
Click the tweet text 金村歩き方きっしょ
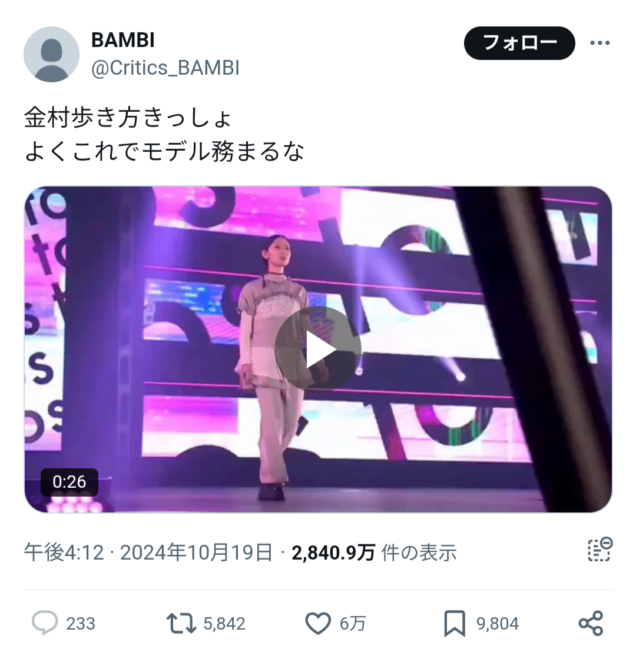[128, 117]
